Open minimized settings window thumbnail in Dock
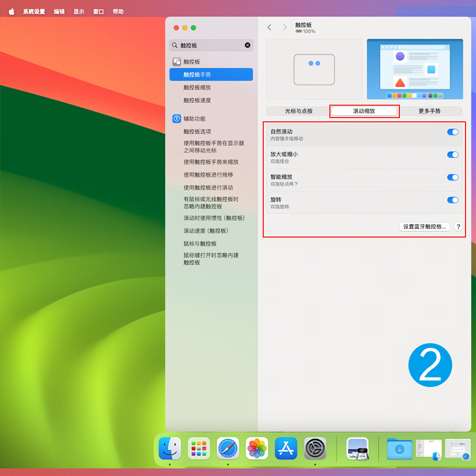 click(429, 449)
